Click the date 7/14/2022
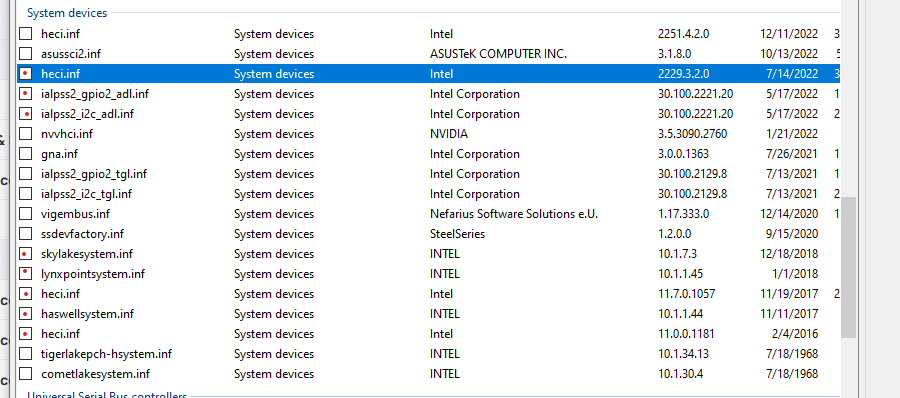Viewport: 900px width, 398px height. [792, 74]
